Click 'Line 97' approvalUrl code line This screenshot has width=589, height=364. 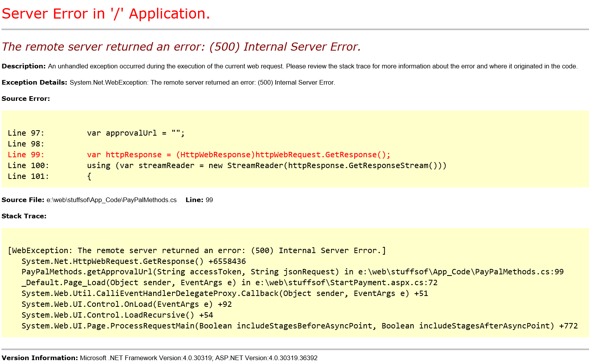pos(96,133)
